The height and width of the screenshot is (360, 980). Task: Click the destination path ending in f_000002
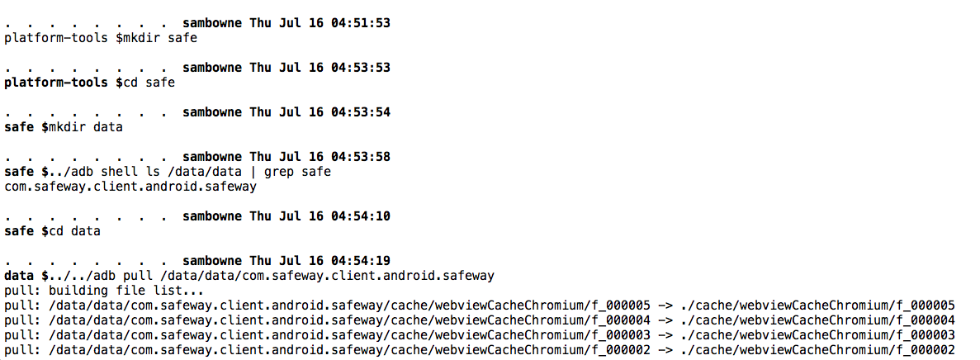tap(817, 350)
